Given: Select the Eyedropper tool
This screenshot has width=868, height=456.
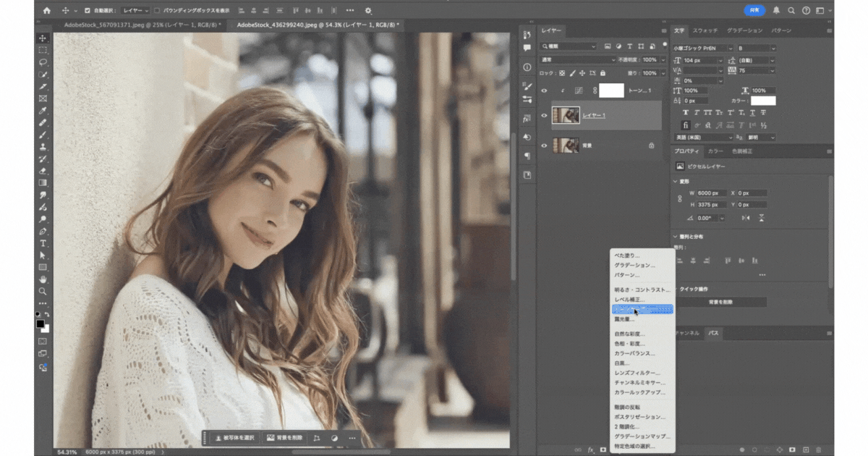Looking at the screenshot, I should [x=43, y=111].
